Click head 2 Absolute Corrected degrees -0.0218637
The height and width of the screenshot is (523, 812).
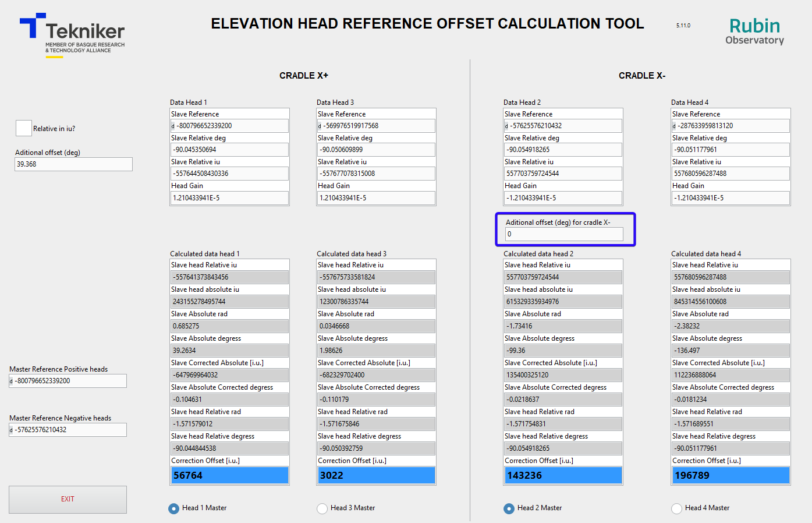563,400
